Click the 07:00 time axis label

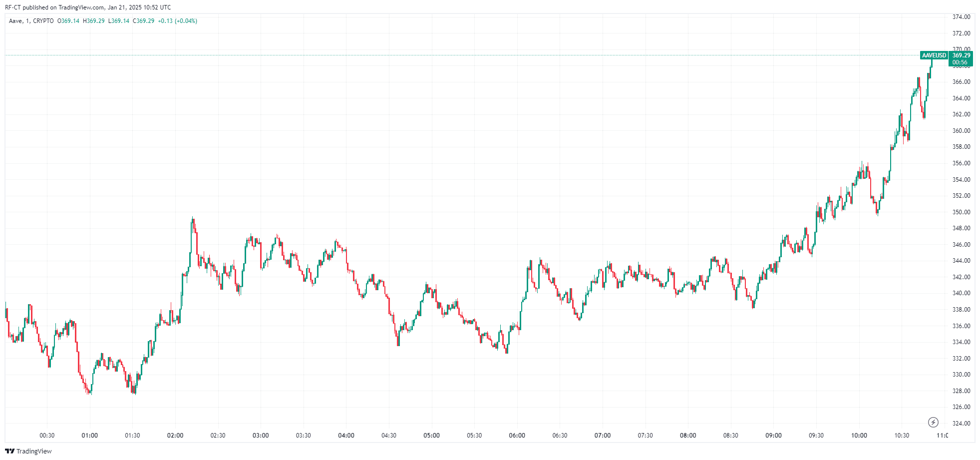603,436
